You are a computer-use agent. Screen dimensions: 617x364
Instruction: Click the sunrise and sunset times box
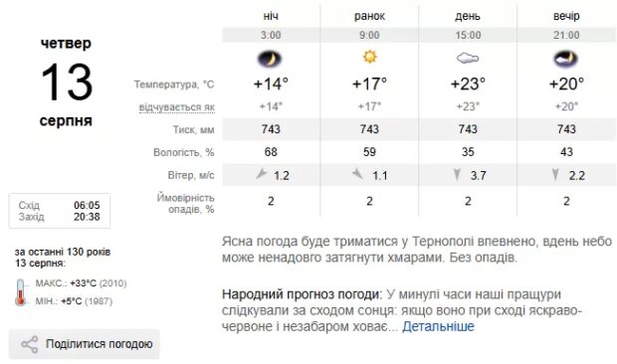point(60,211)
